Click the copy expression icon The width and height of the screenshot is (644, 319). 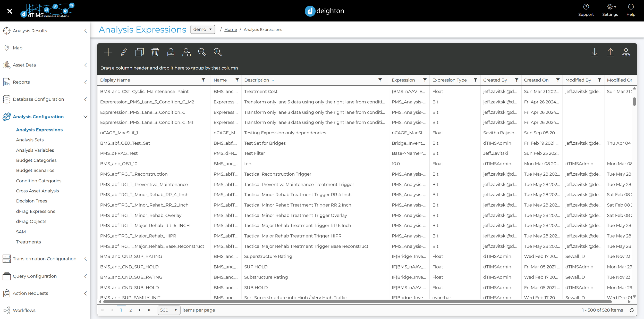139,52
